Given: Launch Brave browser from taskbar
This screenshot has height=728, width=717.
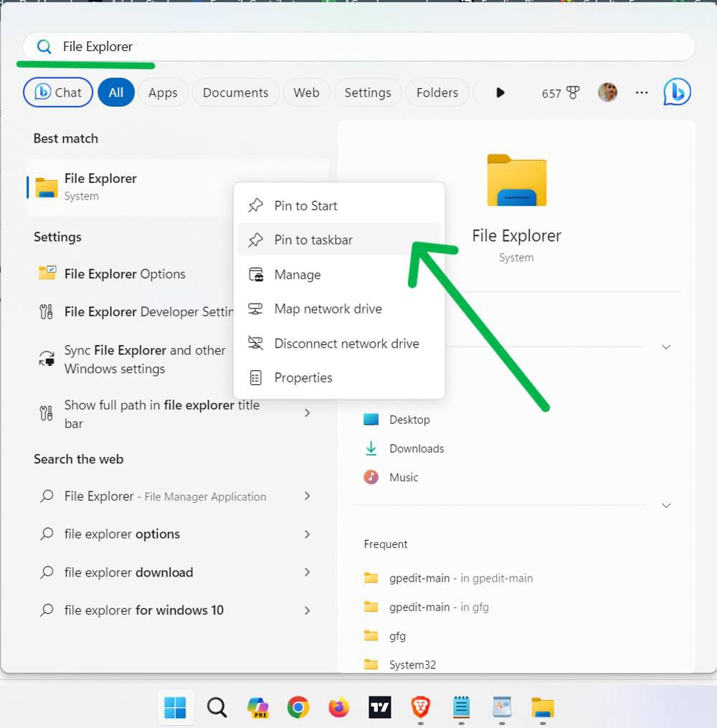Looking at the screenshot, I should click(x=420, y=708).
